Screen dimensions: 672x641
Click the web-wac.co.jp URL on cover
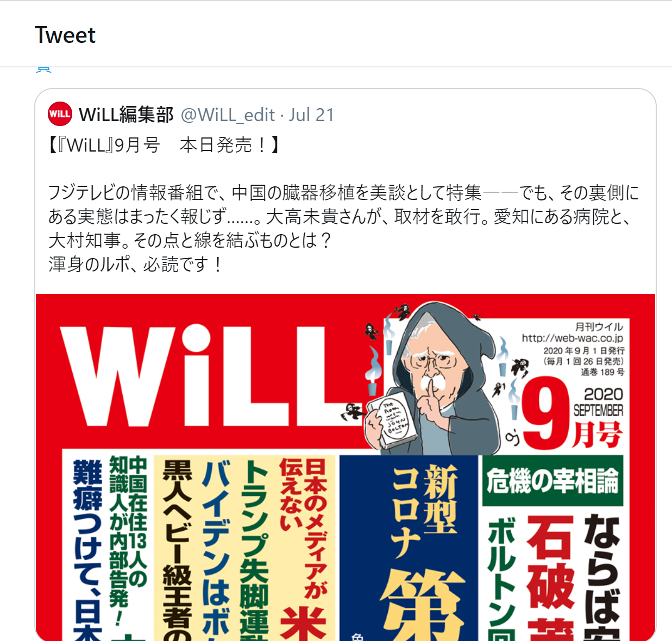pos(573,338)
